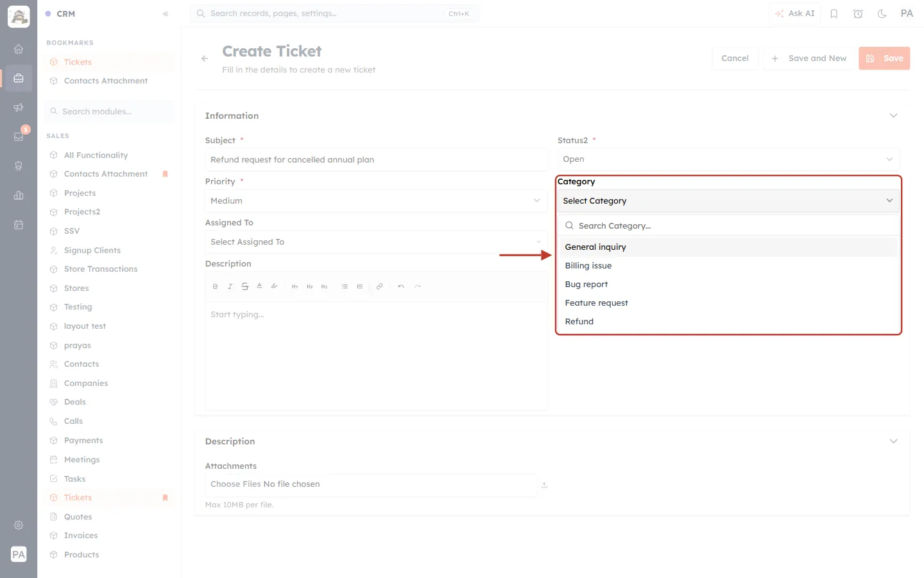This screenshot has height=578, width=924.
Task: Open the Ask AI assistant
Action: [x=794, y=13]
